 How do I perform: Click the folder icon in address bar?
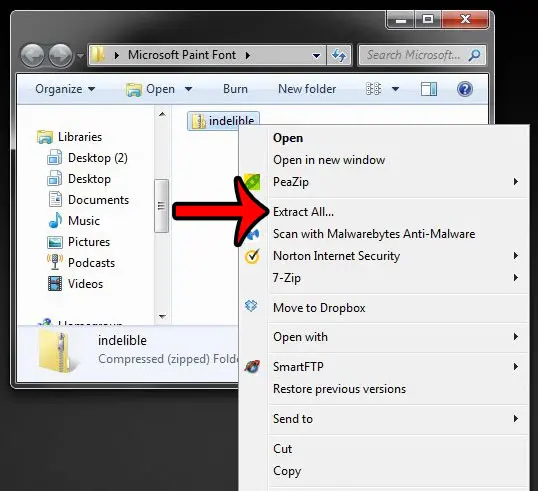click(x=98, y=55)
